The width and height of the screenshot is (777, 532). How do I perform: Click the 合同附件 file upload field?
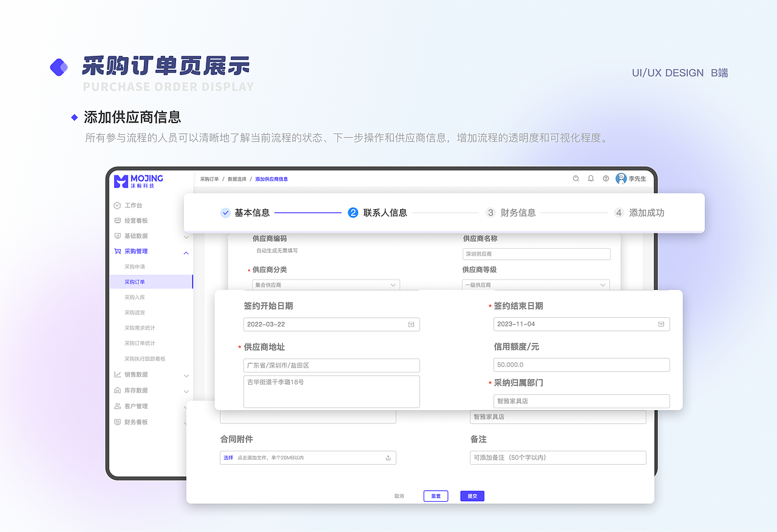pyautogui.click(x=308, y=458)
